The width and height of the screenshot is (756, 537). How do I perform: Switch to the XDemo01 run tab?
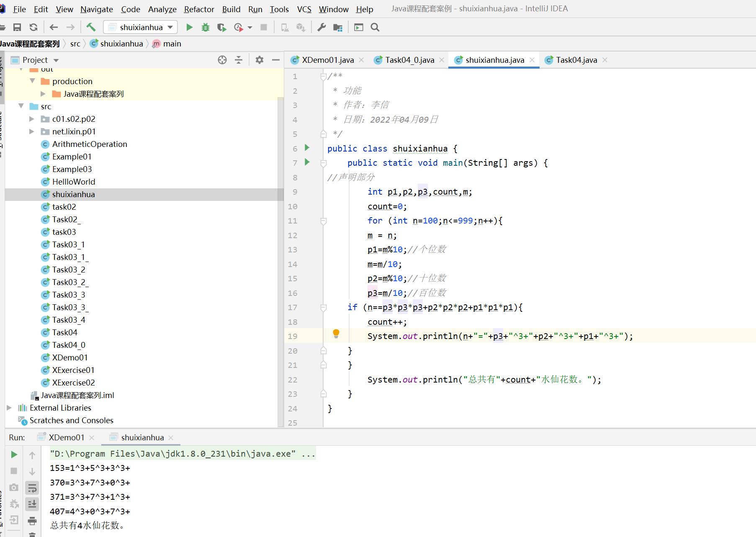coord(66,437)
